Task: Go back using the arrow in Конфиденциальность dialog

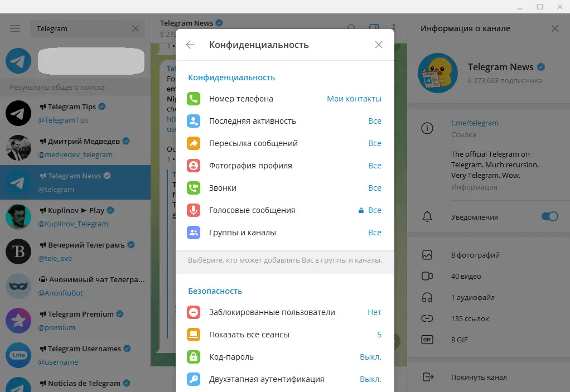Action: point(190,45)
